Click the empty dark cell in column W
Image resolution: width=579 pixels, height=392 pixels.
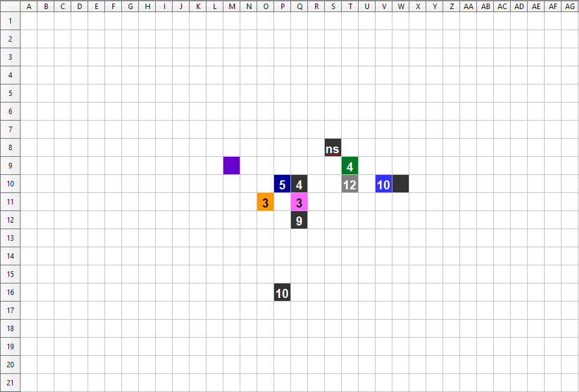400,184
